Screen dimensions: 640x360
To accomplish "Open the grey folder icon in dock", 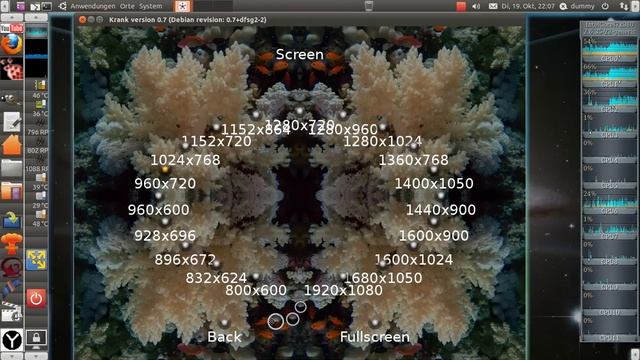I will click(11, 168).
